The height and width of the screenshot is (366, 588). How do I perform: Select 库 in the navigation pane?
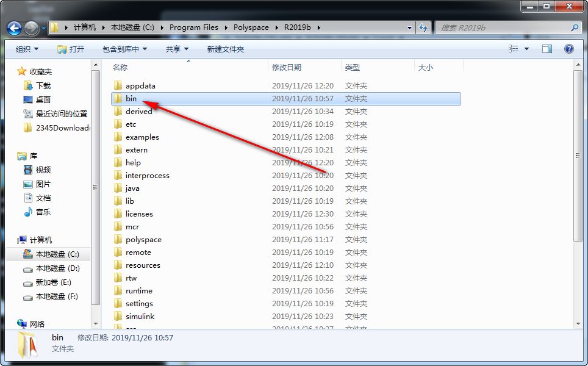pos(34,156)
